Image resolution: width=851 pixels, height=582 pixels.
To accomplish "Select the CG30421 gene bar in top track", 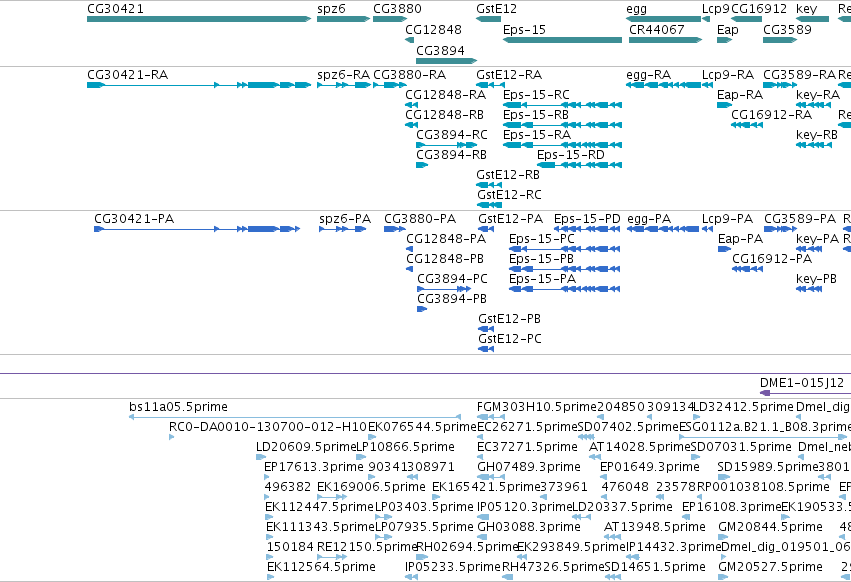I will pos(199,19).
